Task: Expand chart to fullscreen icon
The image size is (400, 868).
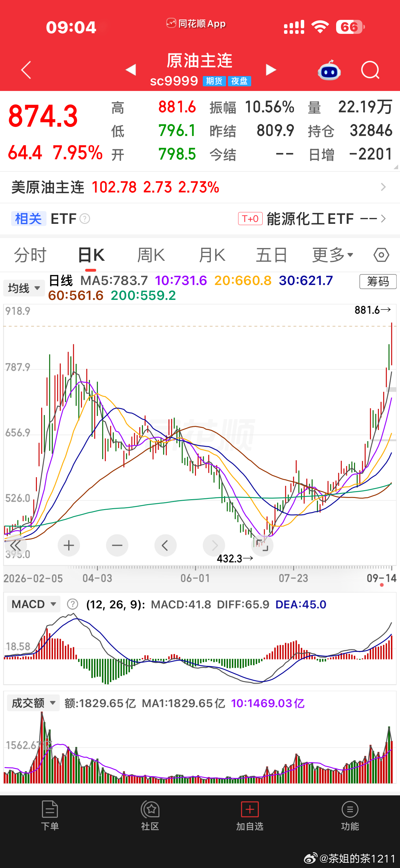Action: tap(262, 545)
